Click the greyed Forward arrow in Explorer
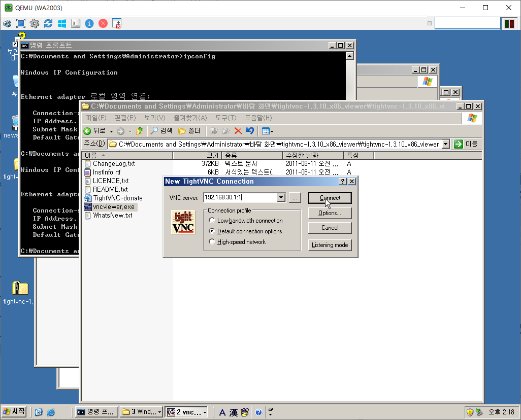521x420 pixels. pos(121,131)
